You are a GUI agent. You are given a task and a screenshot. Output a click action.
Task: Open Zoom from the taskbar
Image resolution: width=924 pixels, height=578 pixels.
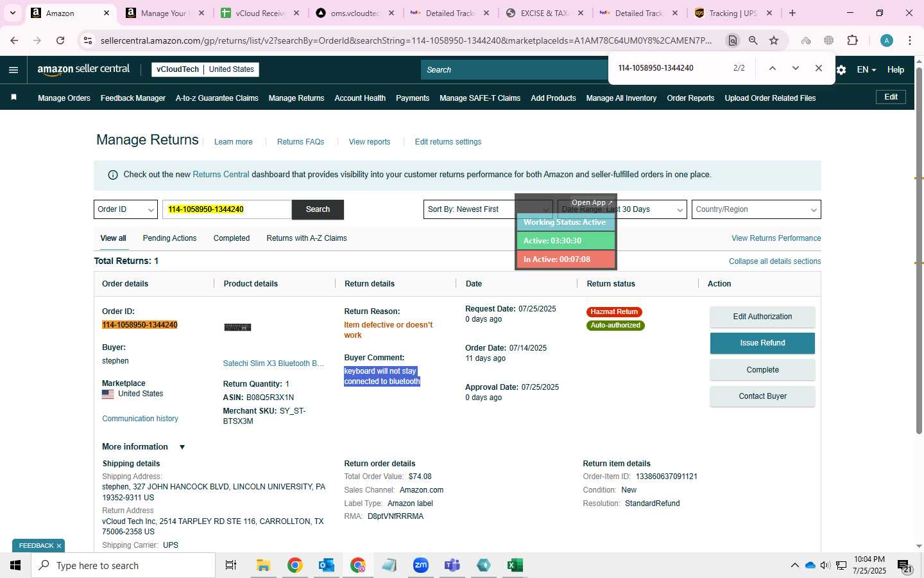click(421, 565)
